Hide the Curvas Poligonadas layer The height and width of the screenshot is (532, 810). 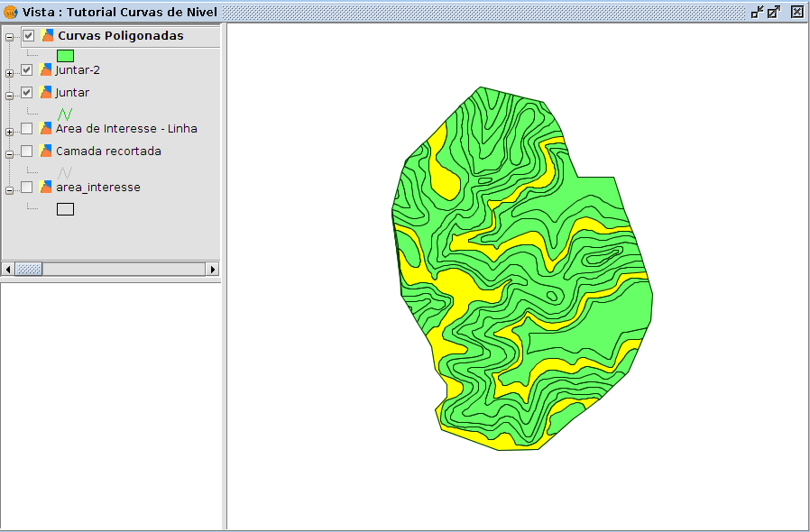tap(29, 36)
